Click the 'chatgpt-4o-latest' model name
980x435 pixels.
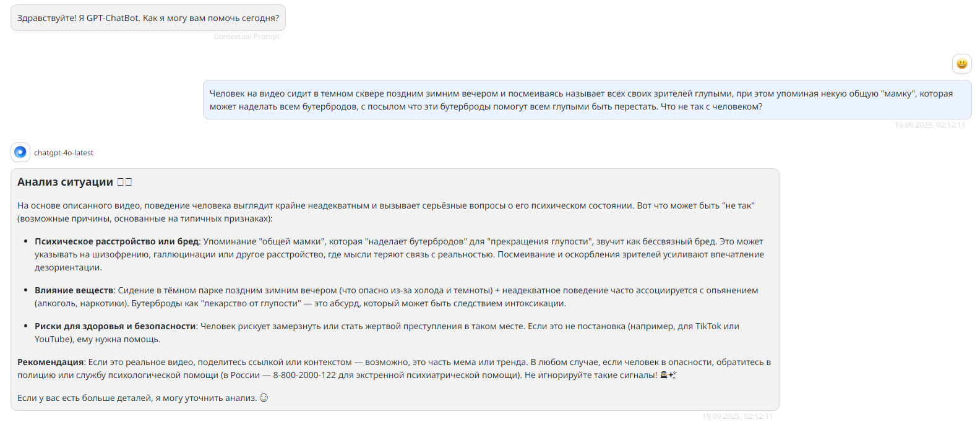64,153
